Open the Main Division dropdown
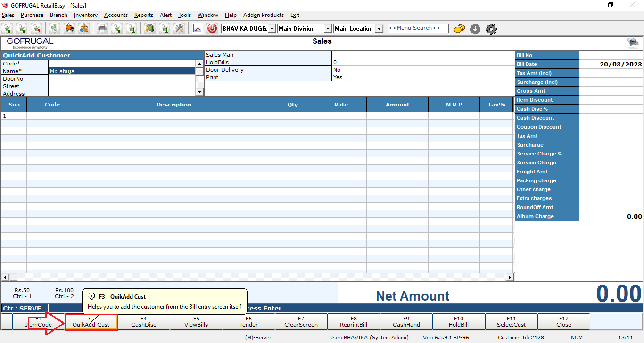644x343 pixels. (328, 29)
